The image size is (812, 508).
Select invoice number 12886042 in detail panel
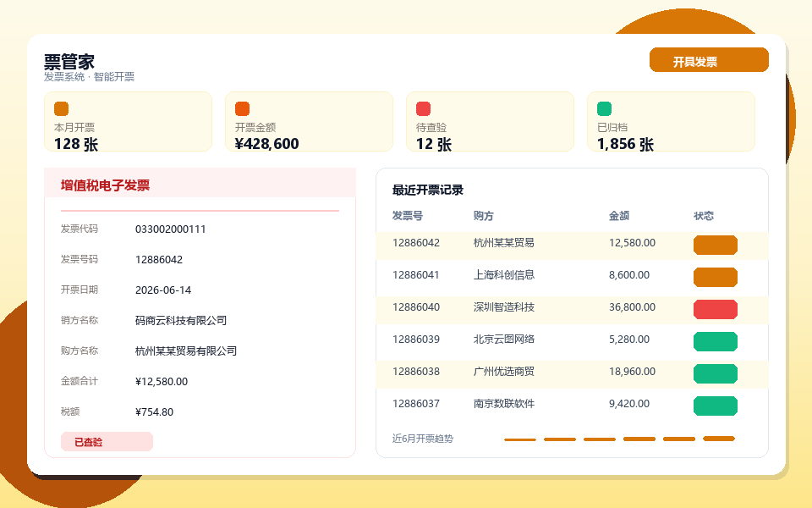pos(159,260)
